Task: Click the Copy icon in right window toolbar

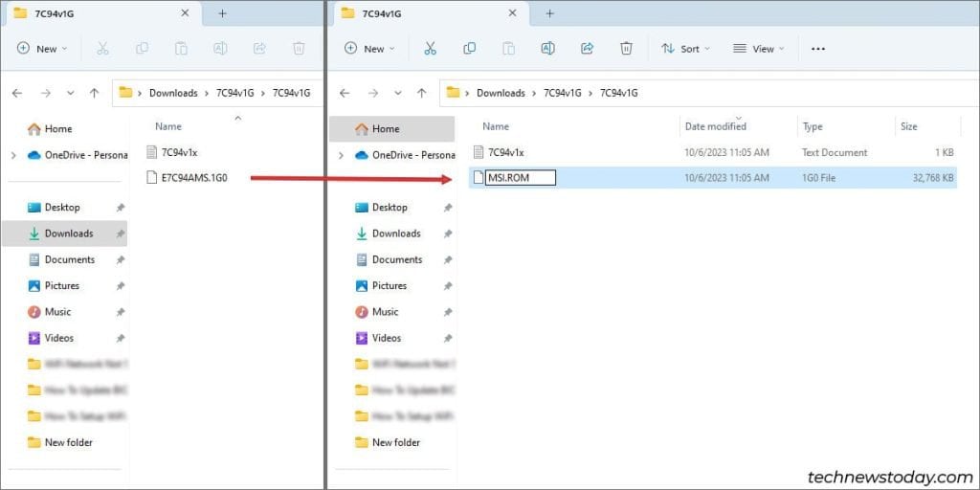Action: 469,49
